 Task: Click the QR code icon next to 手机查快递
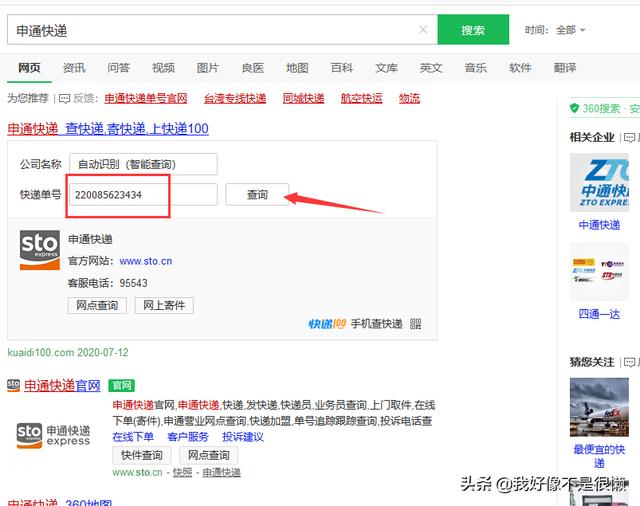pos(416,324)
